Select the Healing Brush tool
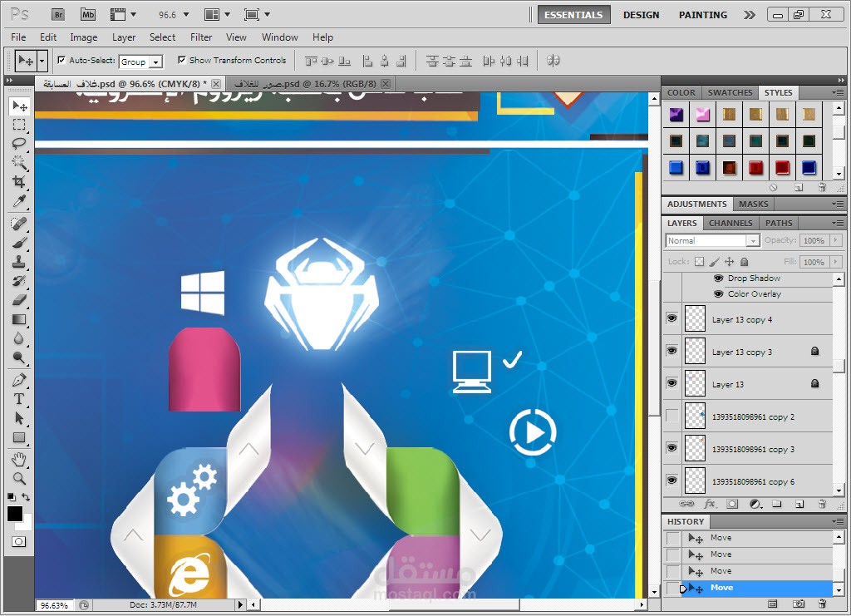851x616 pixels. (x=20, y=223)
